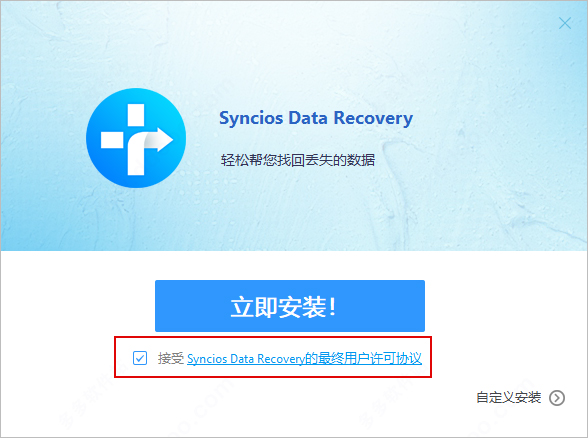Expand the 自定义安装 options
Screen dimensions: 588x438
(x=520, y=398)
